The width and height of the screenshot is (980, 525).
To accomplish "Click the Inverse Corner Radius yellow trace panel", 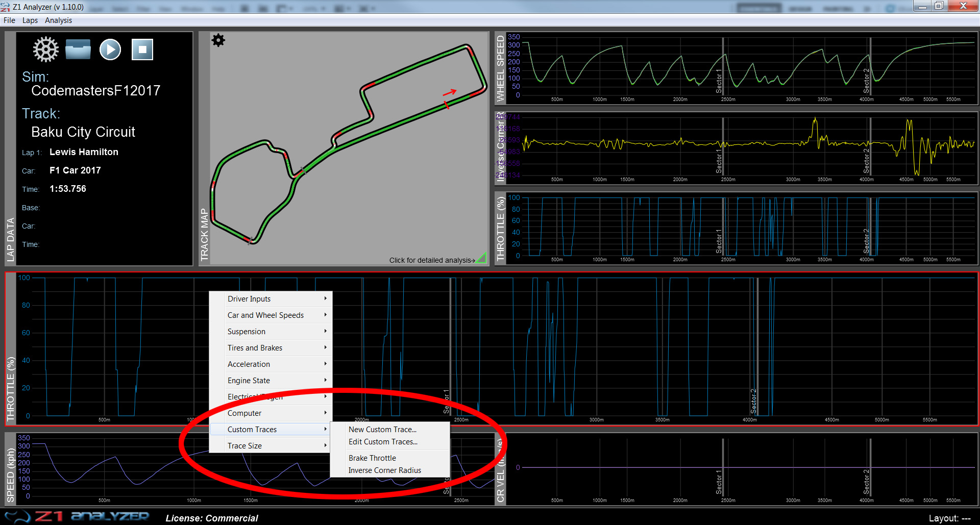I will (x=736, y=148).
